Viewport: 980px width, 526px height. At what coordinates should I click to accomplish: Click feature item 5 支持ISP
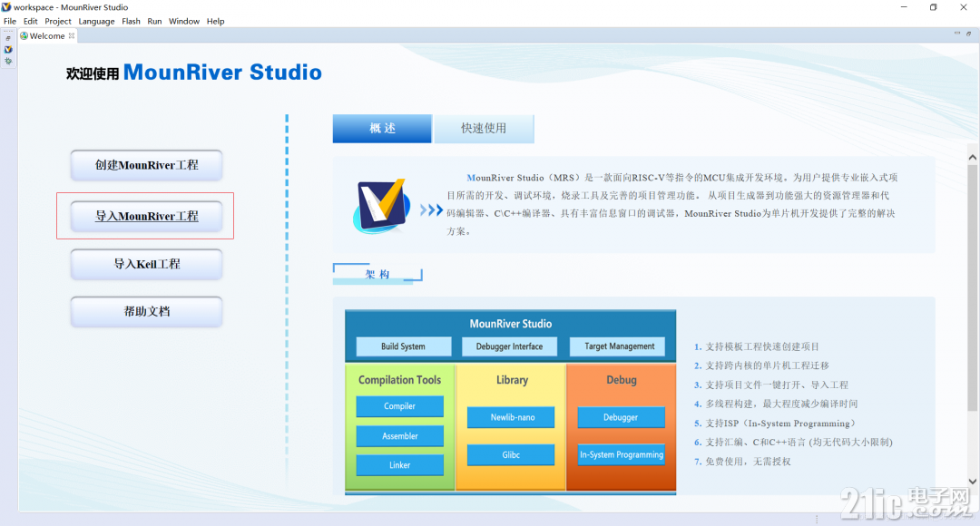point(774,423)
